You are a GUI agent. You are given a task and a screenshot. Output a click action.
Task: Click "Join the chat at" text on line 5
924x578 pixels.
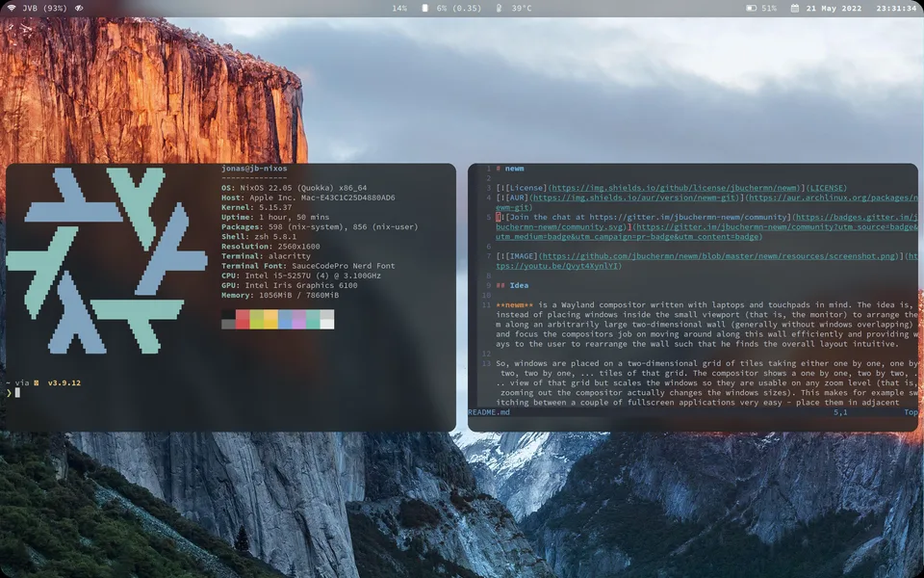click(x=548, y=217)
